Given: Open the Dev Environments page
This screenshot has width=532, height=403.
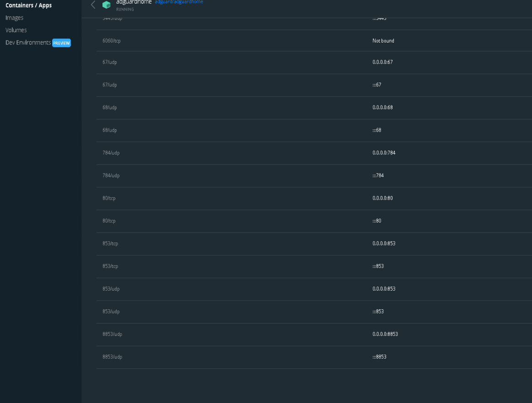Looking at the screenshot, I should click(x=27, y=42).
